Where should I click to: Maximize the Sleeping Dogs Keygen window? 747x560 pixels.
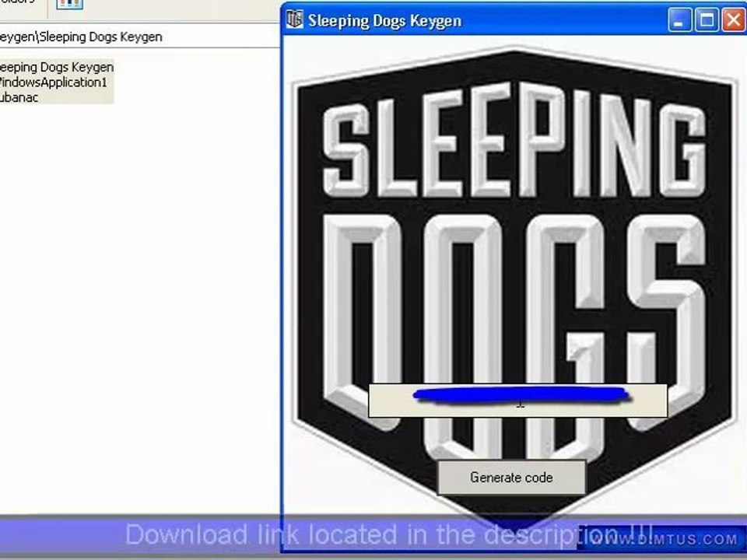(707, 20)
